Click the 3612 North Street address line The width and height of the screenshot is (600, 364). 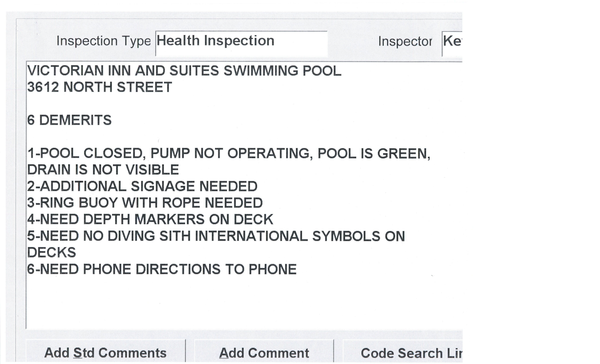100,87
